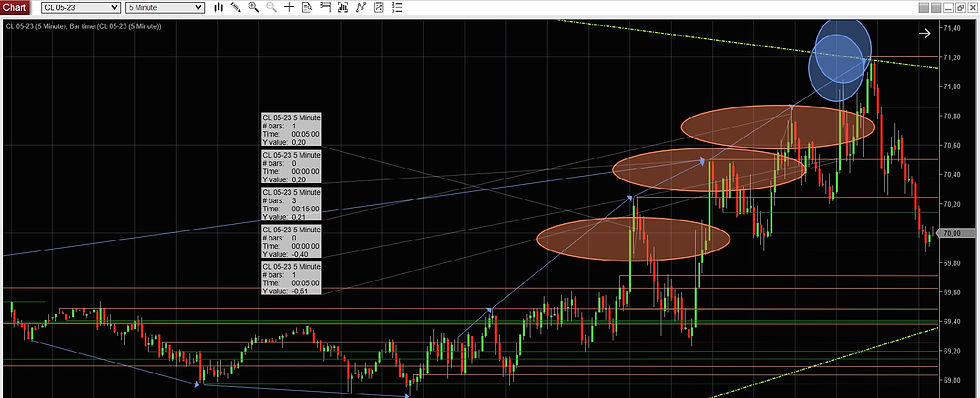980x398 pixels.
Task: Click the arrow to scroll to latest bar
Action: click(924, 33)
